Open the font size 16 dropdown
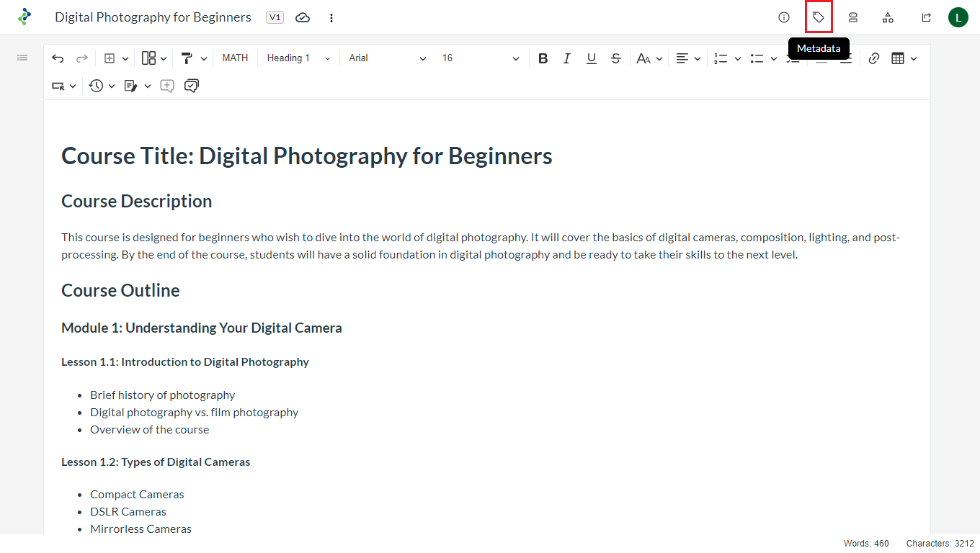This screenshot has width=980, height=553. click(x=481, y=58)
